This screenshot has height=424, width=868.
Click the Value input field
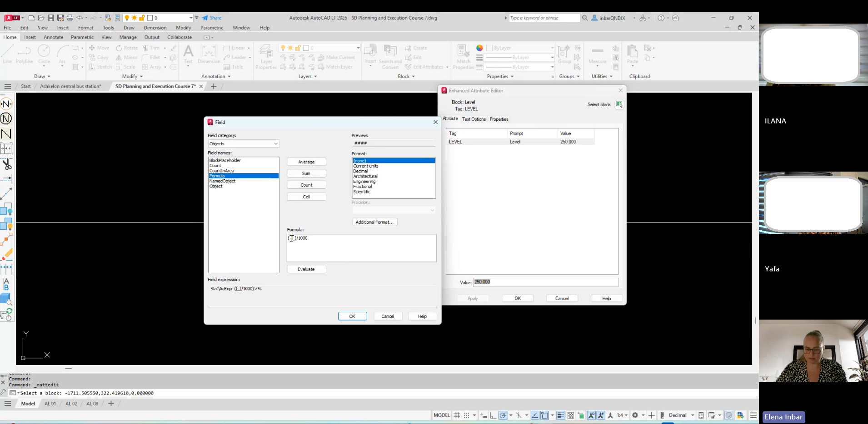(x=545, y=282)
